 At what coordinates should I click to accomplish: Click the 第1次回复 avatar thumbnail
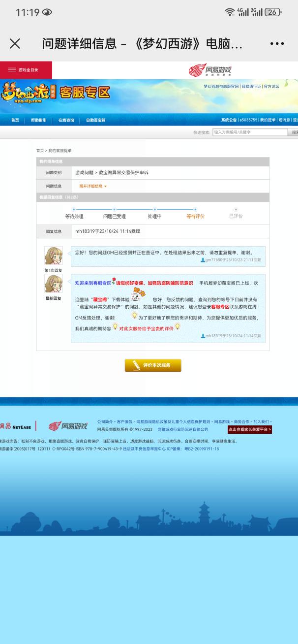(54, 256)
